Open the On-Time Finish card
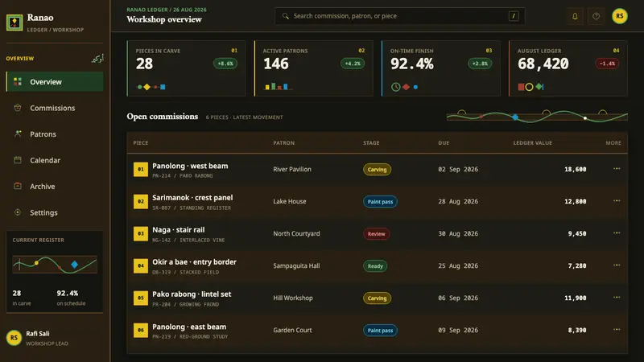This screenshot has width=644, height=362. 441,68
